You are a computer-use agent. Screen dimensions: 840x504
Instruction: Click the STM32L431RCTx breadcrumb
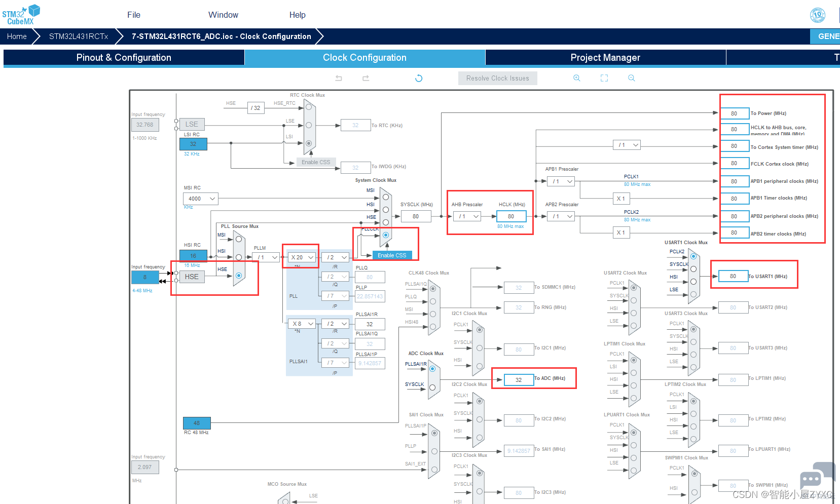[79, 36]
